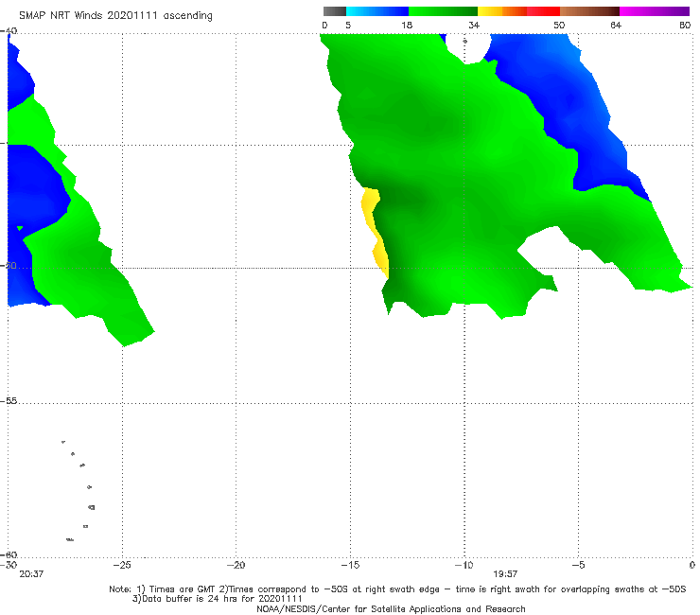Select the gray segment of the color bar
The height and width of the screenshot is (615, 700).
click(335, 11)
